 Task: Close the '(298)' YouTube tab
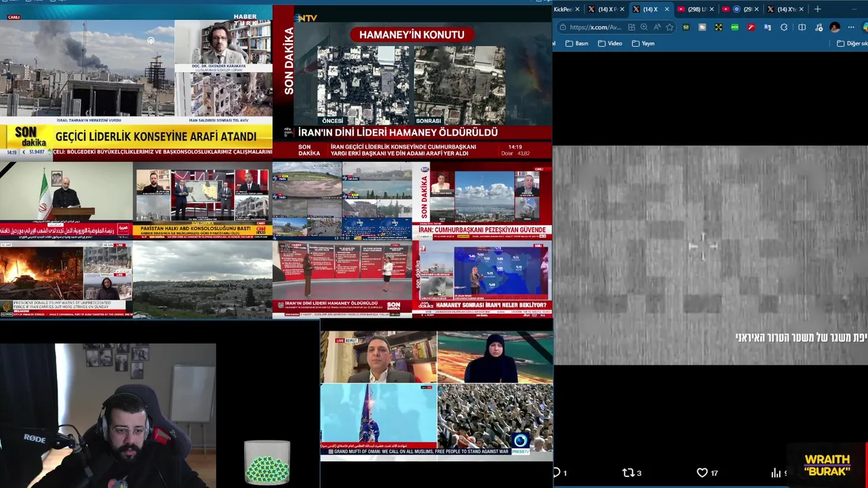coord(711,9)
